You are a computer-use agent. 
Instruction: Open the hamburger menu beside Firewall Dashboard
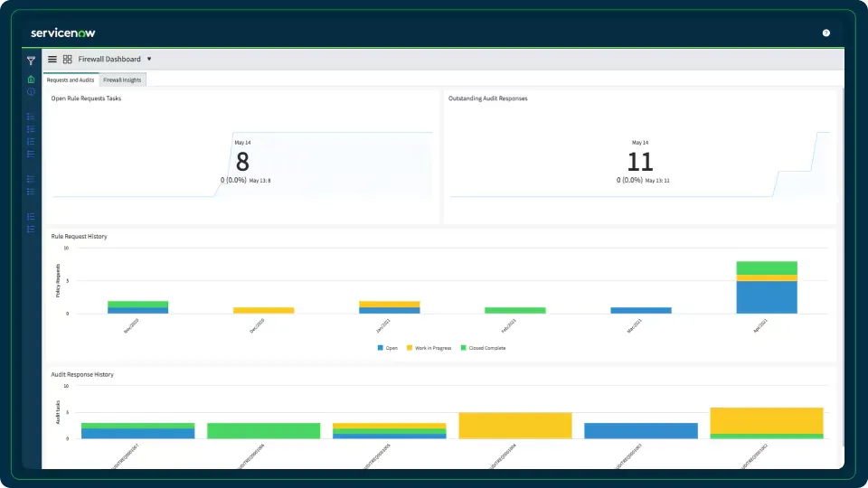(52, 60)
